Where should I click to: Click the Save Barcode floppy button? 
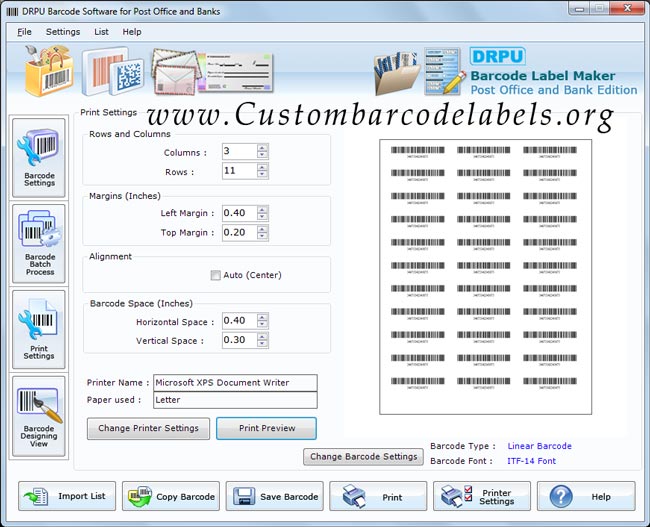(x=274, y=496)
